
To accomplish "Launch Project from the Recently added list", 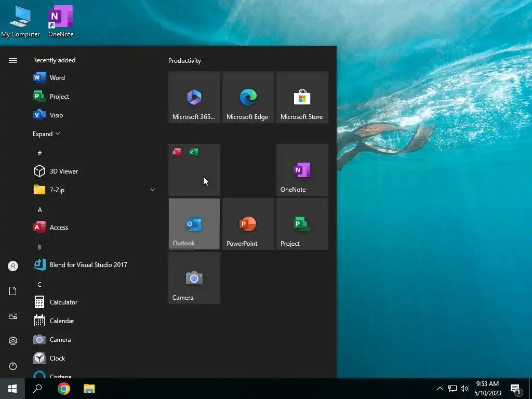I will tap(95, 96).
